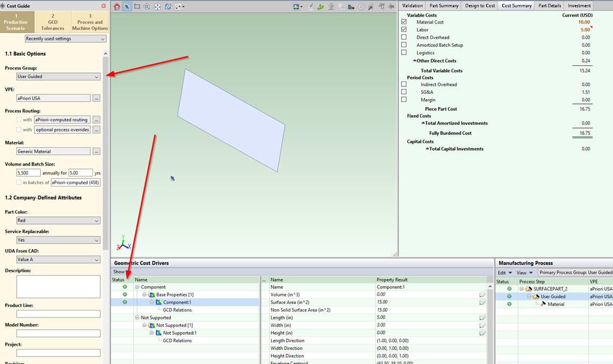613x364 pixels.
Task: Click the Geometric Cost Drivers vertical scrollbar
Action: [x=490, y=322]
